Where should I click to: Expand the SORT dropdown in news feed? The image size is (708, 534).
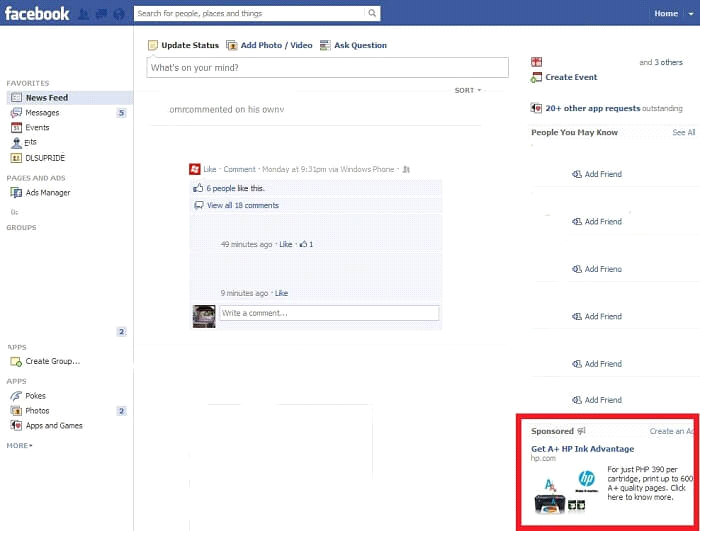pos(467,91)
